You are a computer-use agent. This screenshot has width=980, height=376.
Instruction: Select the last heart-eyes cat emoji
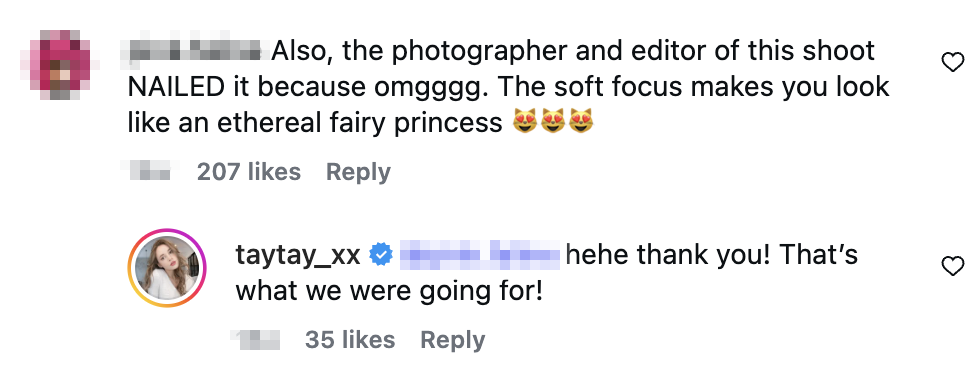pyautogui.click(x=581, y=121)
